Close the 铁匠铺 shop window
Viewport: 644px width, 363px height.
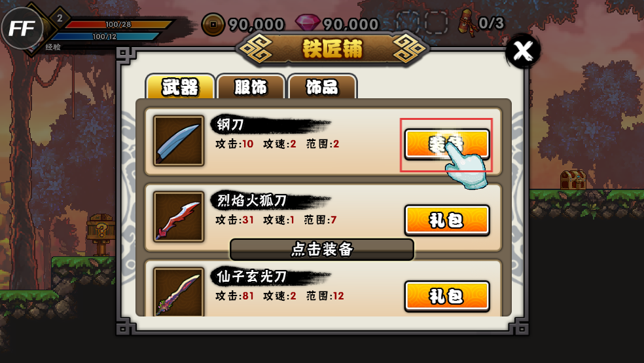pos(523,51)
